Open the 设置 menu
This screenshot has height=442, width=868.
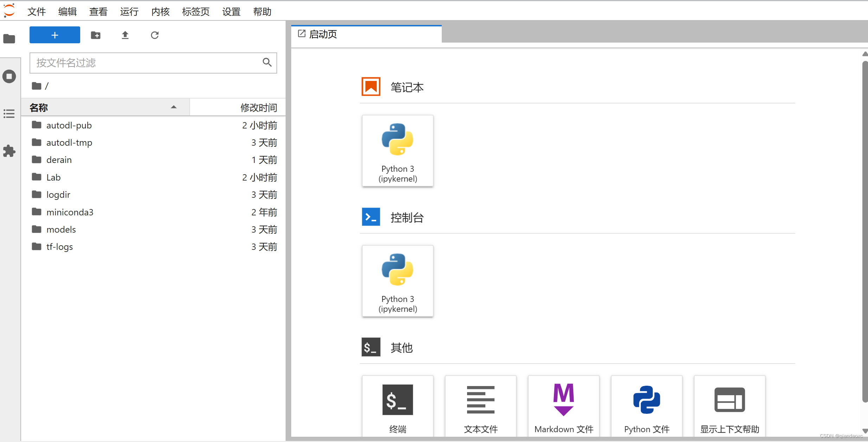(x=231, y=12)
